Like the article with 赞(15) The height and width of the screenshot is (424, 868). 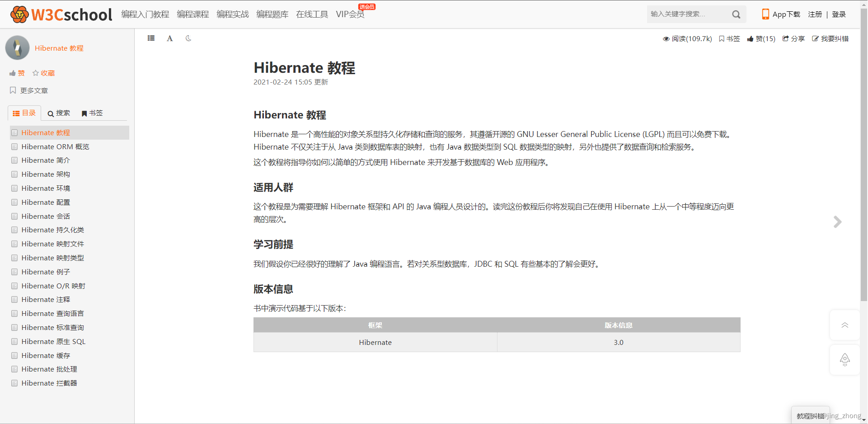click(761, 39)
